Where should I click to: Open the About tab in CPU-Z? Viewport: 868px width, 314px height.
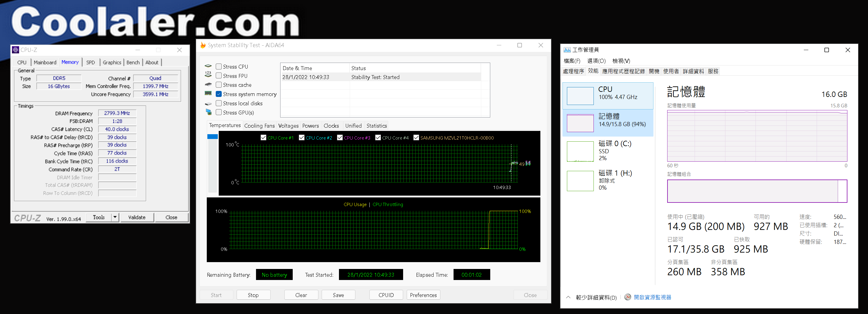coord(152,62)
